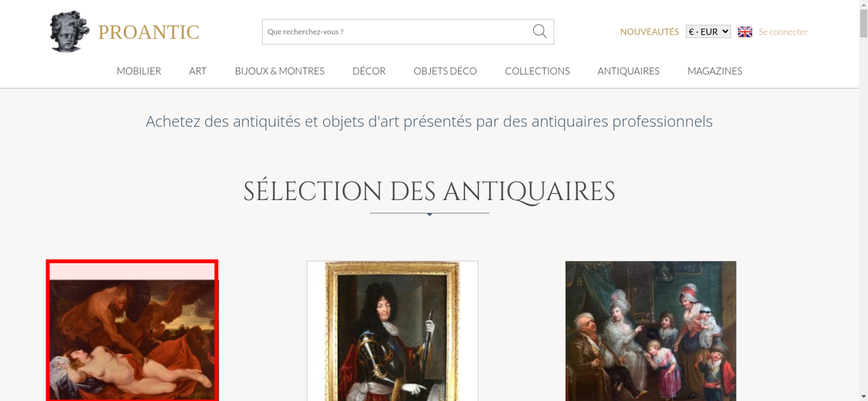Viewport: 868px width, 401px height.
Task: Open the Bijoux & Montres menu
Action: tap(279, 71)
